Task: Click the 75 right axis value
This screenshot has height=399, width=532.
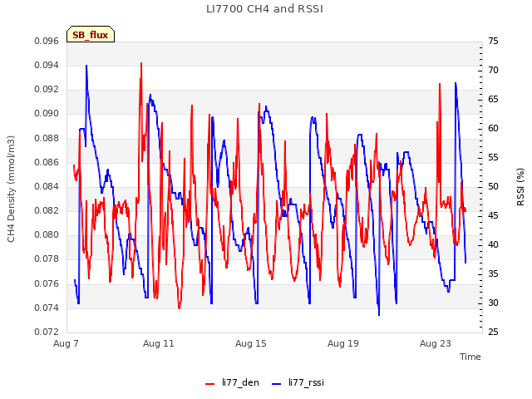Action: click(x=493, y=41)
